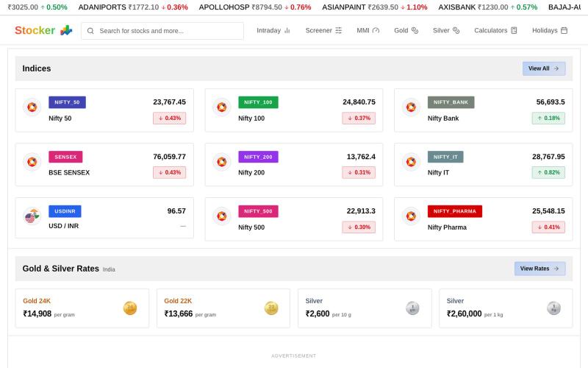Click the Silver price ₹2,60,000
Screen dimensions: 588x368
click(465, 314)
